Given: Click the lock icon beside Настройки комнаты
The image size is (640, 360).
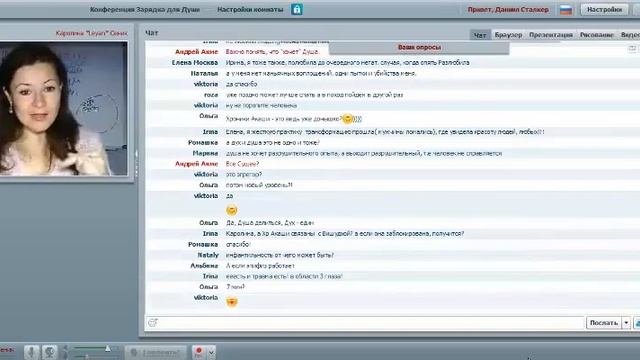Looking at the screenshot, I should pyautogui.click(x=297, y=9).
